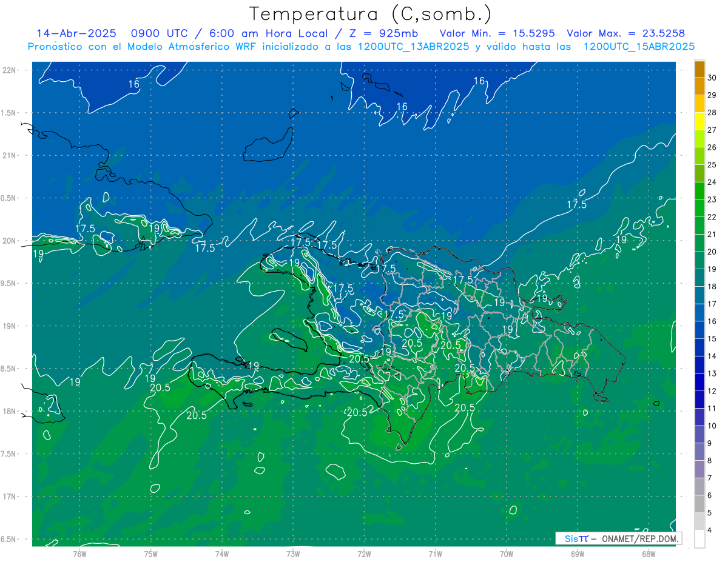Click the color bar legend value "29"

coord(712,95)
